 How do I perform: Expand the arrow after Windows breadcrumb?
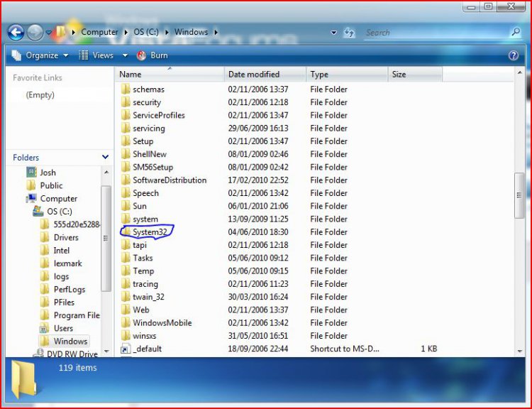tap(216, 32)
